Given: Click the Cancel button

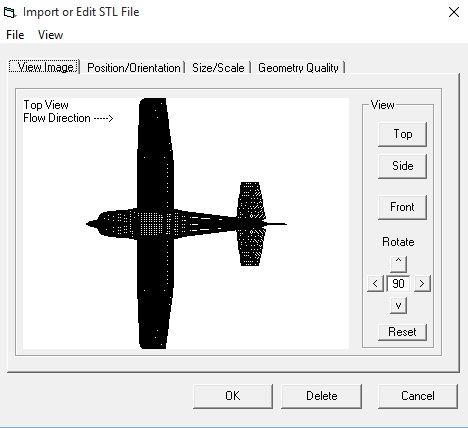Looking at the screenshot, I should 418,396.
